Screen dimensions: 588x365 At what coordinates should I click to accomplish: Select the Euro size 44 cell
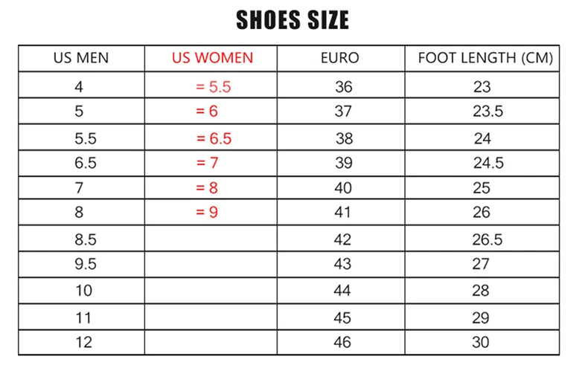(341, 291)
